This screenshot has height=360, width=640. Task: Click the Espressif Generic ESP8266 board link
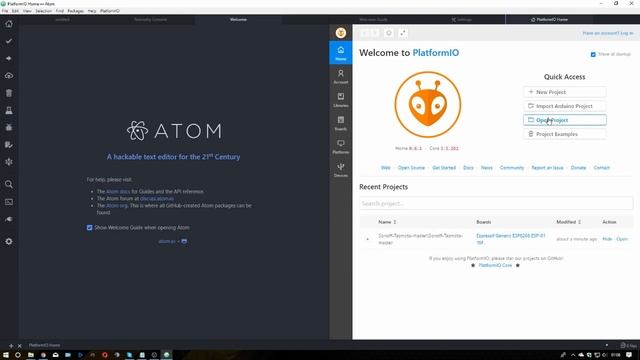[x=511, y=239]
